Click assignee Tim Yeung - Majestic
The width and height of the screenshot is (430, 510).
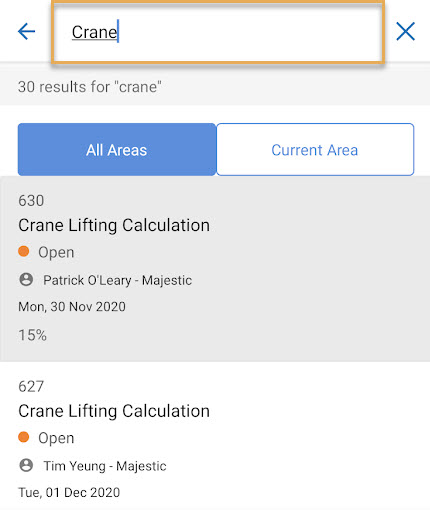[x=105, y=466]
